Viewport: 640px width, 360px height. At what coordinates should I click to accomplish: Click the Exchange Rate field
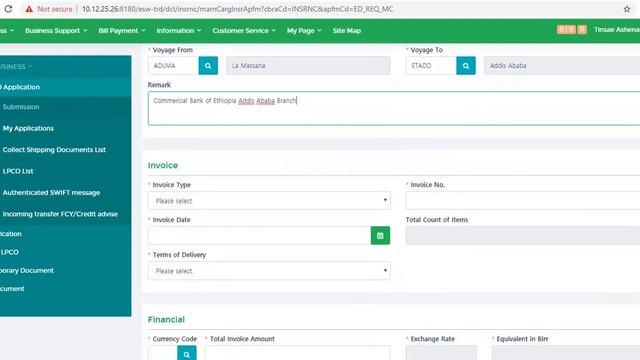click(x=441, y=353)
